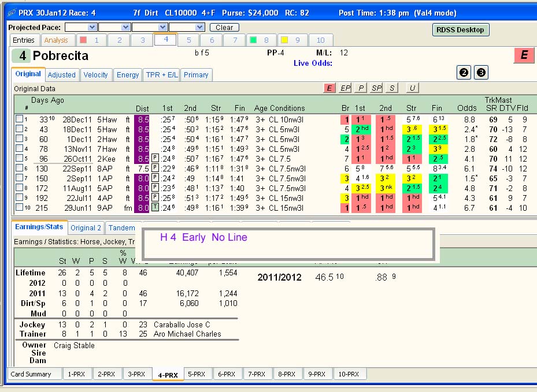Open the third Projected Pace dropdown
The image size is (537, 392).
(162, 27)
